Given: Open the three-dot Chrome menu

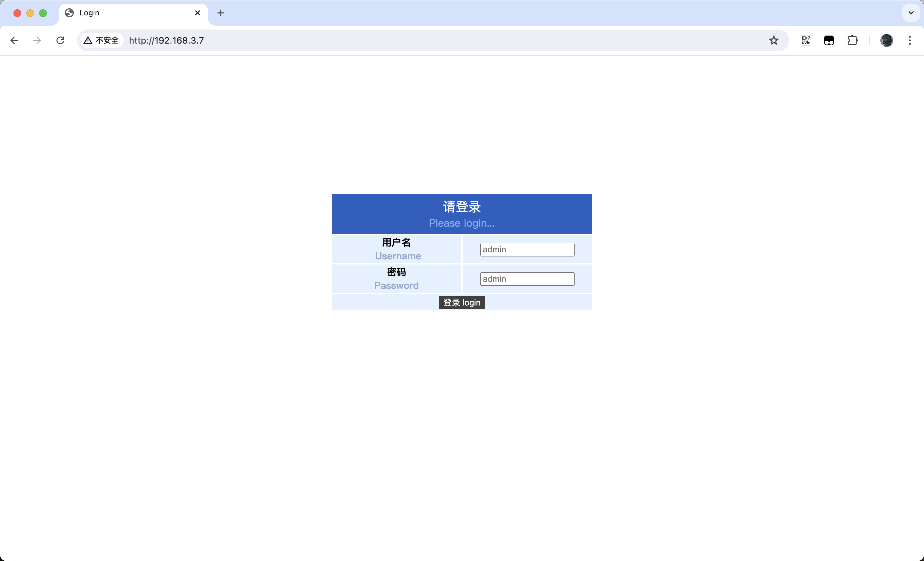Looking at the screenshot, I should point(910,40).
